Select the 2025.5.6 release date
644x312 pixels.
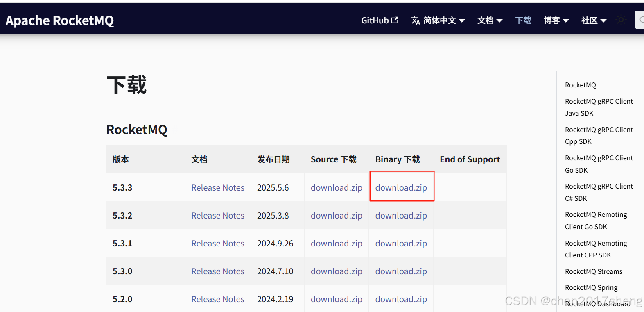pos(273,188)
